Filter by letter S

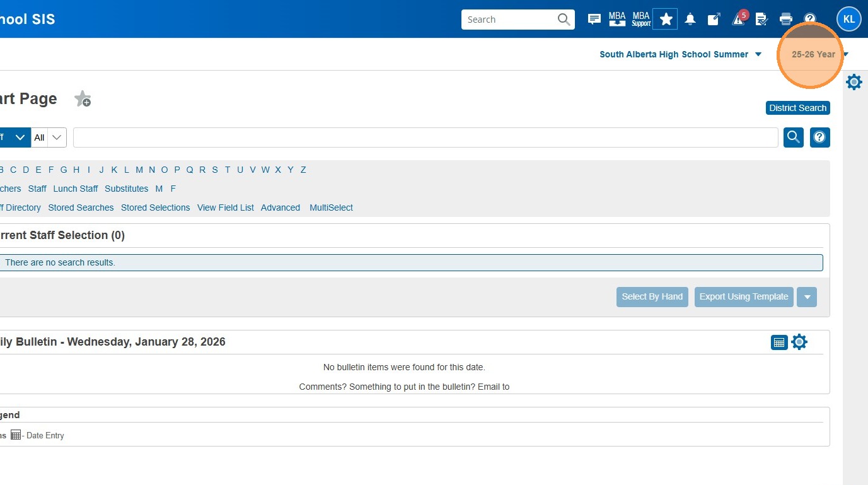coord(215,170)
